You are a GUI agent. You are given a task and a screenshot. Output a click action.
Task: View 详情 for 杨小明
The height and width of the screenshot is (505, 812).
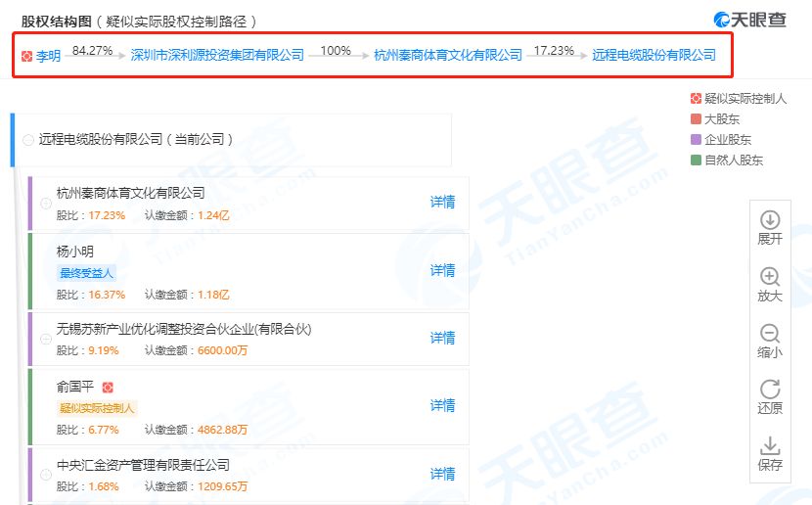tap(443, 270)
